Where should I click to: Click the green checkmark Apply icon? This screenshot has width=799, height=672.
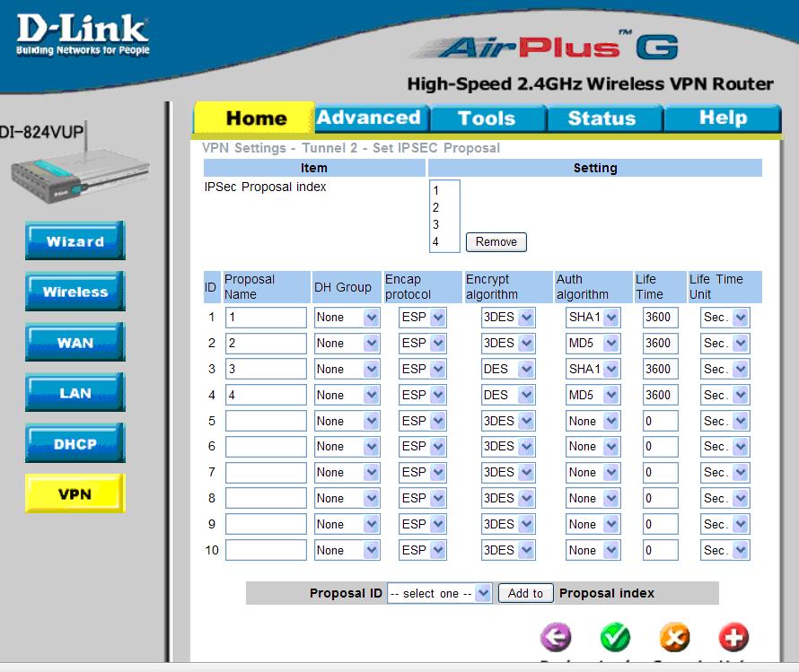coord(615,637)
